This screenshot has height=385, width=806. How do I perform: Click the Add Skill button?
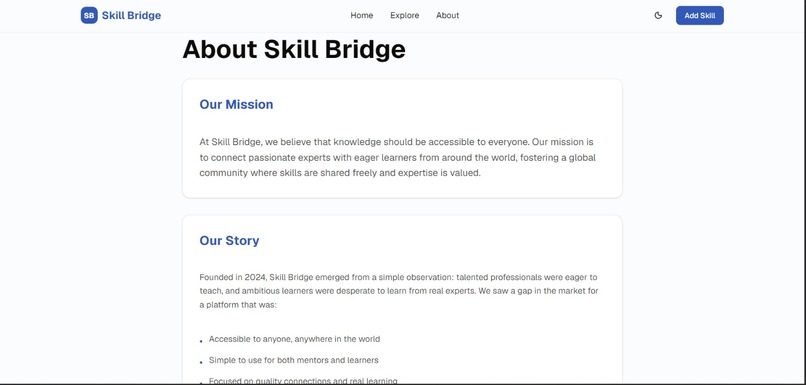pos(700,15)
